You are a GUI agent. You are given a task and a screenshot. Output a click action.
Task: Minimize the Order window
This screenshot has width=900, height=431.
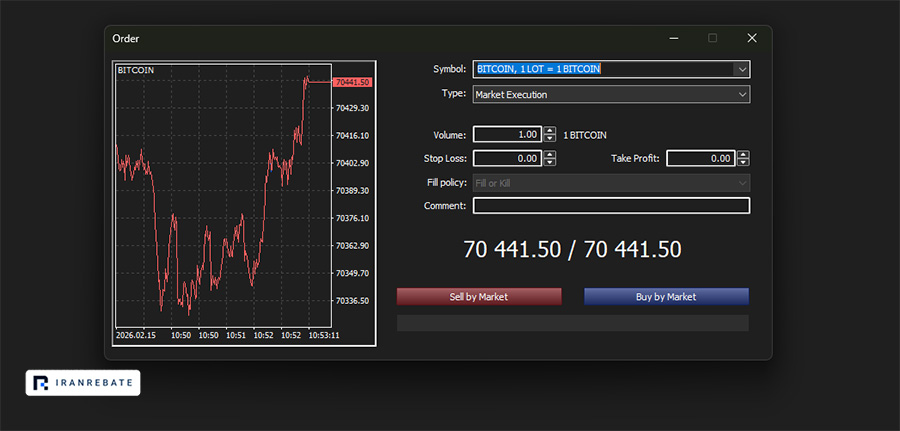point(674,38)
